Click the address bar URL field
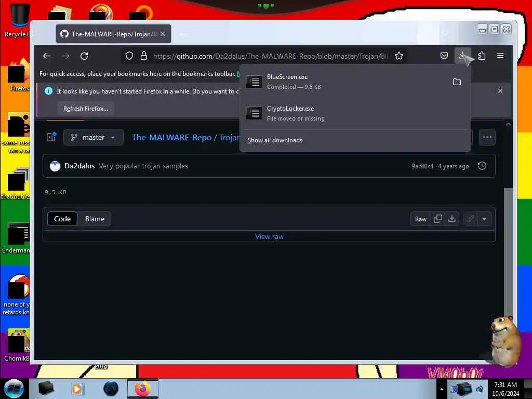Viewport: 532px width, 399px height. click(271, 56)
